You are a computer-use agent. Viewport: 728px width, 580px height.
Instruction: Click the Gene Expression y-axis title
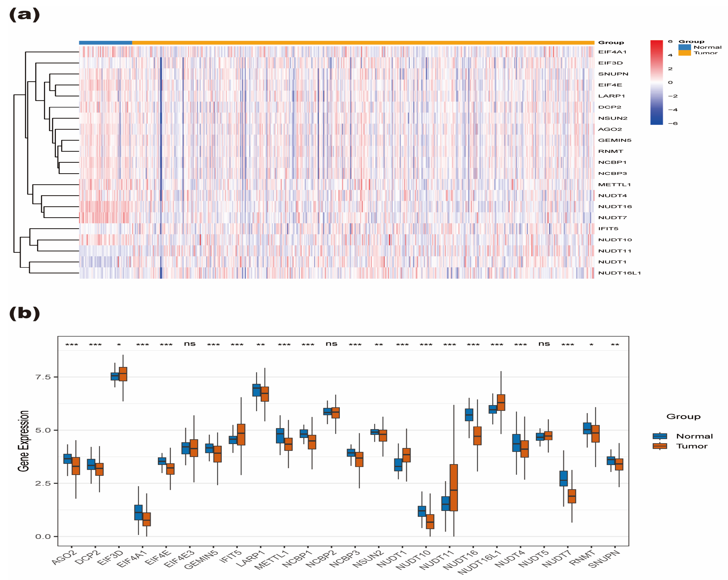click(x=23, y=441)
